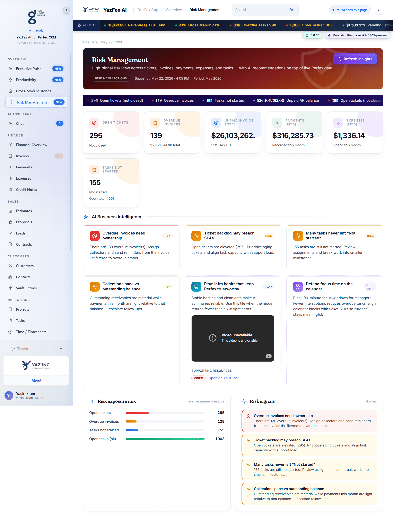Open the Projects menu item
The image size is (393, 532).
coord(36,309)
